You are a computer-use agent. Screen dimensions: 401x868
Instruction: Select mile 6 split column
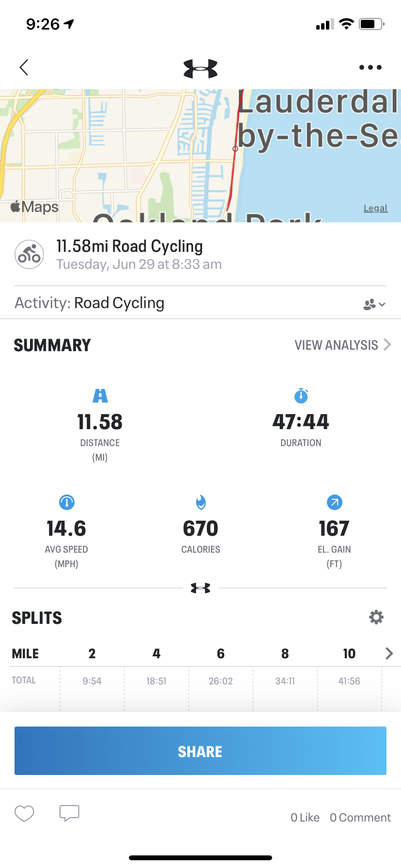point(221,653)
